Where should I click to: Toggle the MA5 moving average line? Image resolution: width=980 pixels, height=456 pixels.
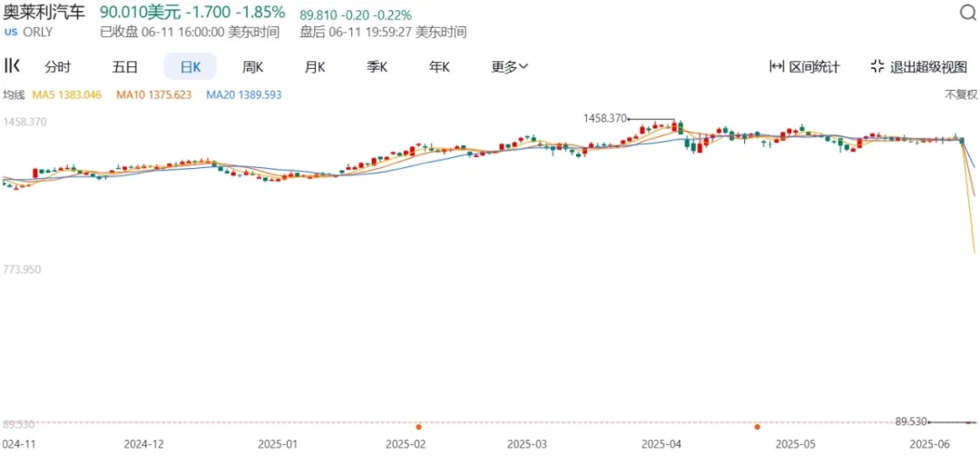pyautogui.click(x=66, y=94)
